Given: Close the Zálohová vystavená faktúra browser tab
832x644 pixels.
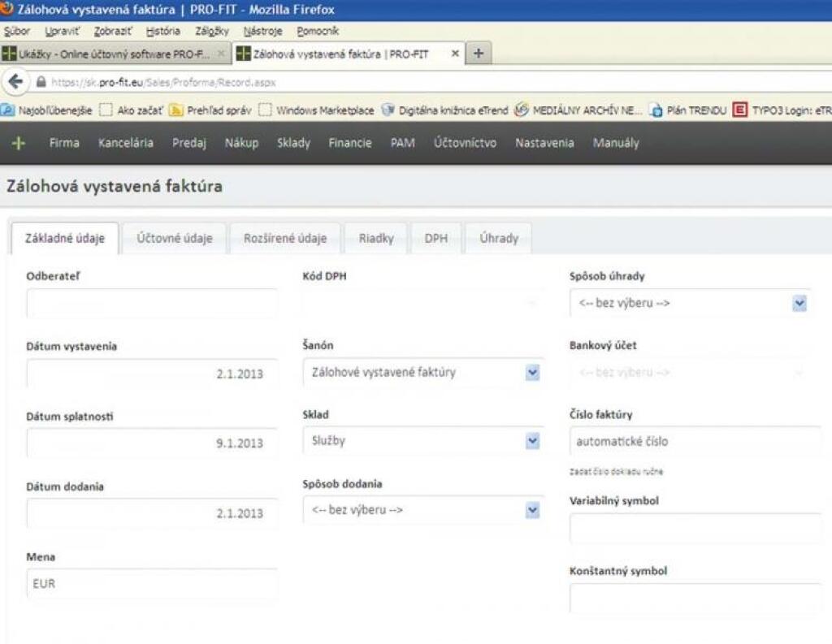Looking at the screenshot, I should [455, 54].
